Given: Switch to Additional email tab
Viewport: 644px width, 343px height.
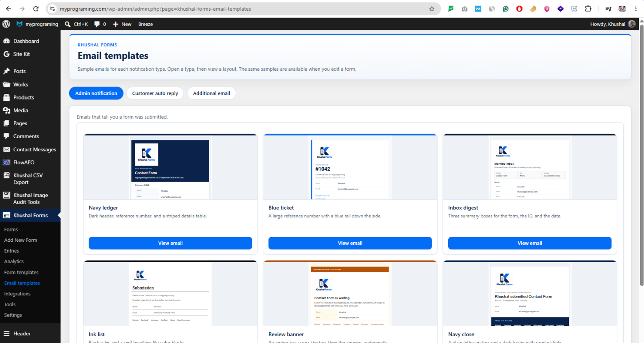Looking at the screenshot, I should coord(211,93).
